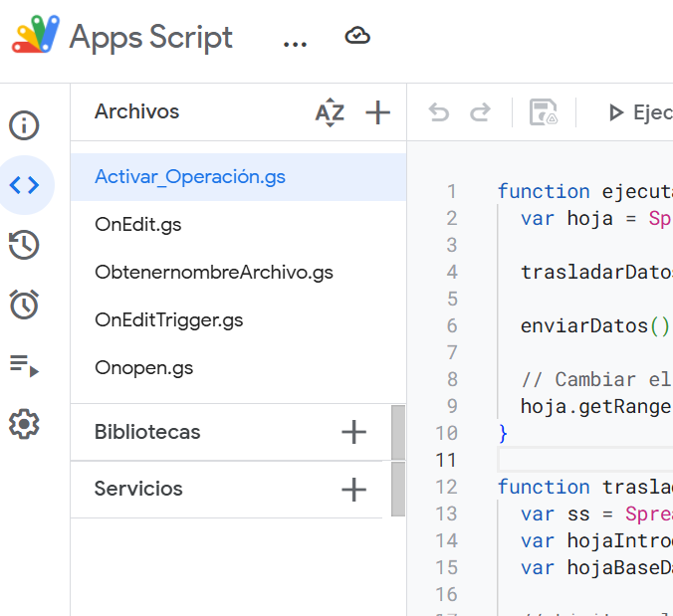Screen dimensions: 673x616
Task: Select the OnEditTrigger.gs file
Action: click(169, 320)
